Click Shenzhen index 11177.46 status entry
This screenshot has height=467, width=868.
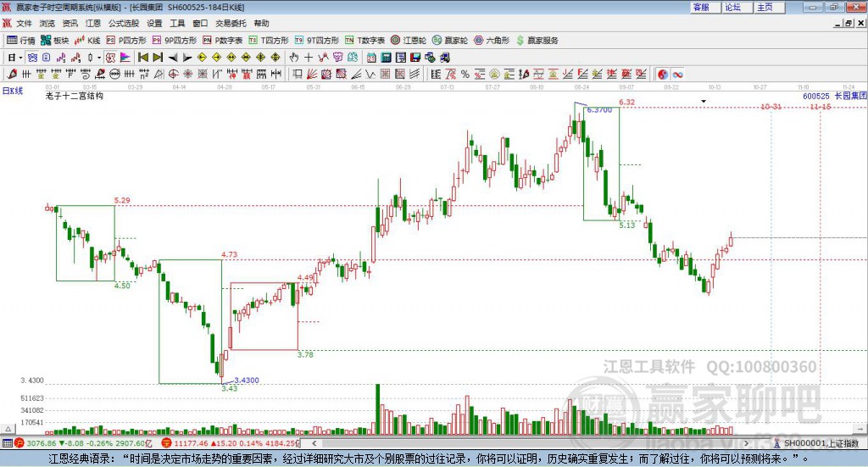point(229,443)
